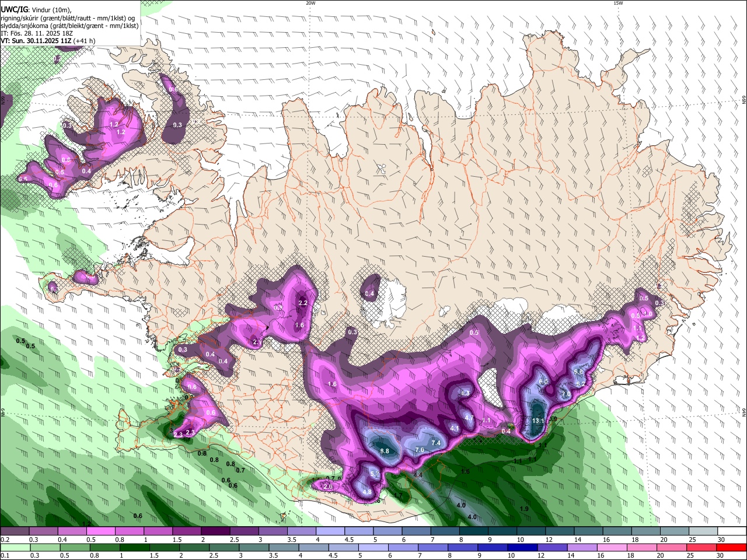Select the 5.2 value near the south coast

point(375,475)
